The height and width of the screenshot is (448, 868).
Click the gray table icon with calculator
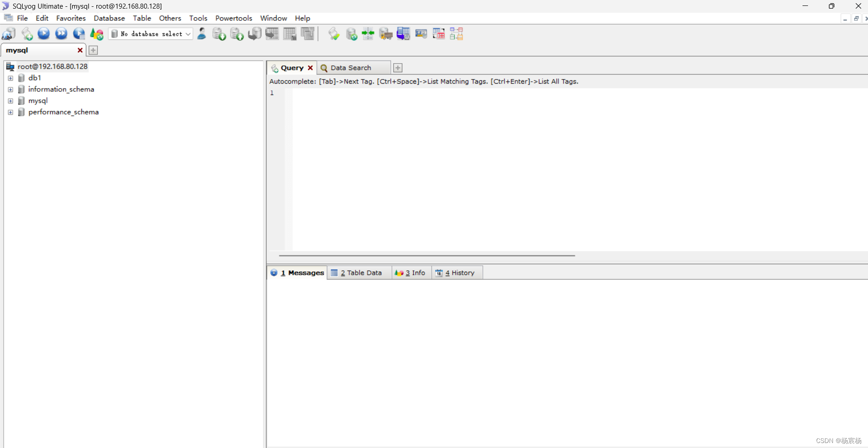pyautogui.click(x=290, y=34)
